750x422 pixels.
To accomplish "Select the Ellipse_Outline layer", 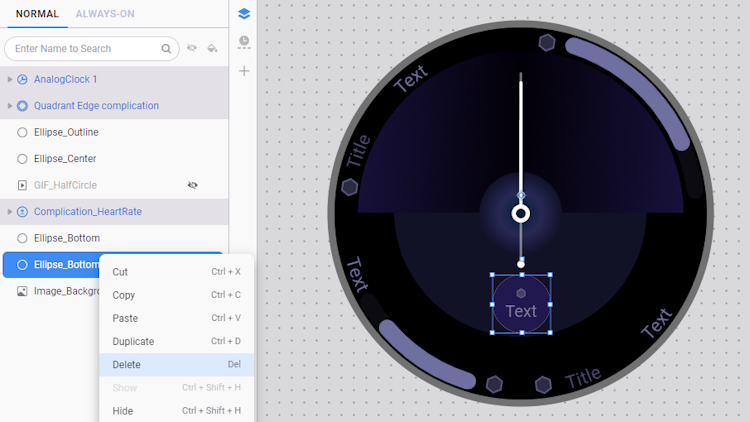I will tap(66, 132).
